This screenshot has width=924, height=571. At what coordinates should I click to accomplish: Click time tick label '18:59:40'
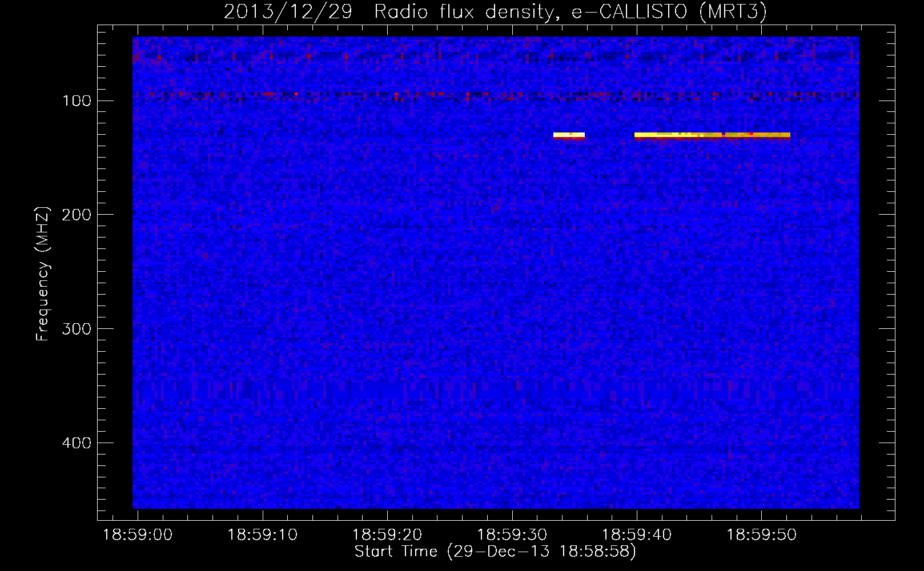(637, 535)
